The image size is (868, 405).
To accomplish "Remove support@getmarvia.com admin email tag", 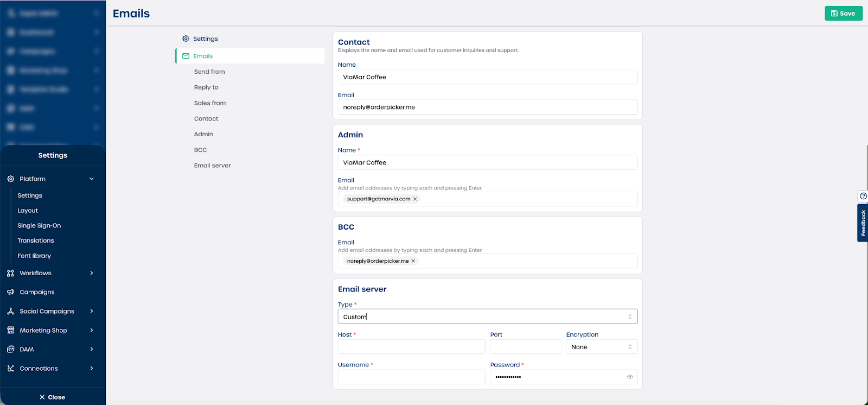I will pyautogui.click(x=415, y=199).
